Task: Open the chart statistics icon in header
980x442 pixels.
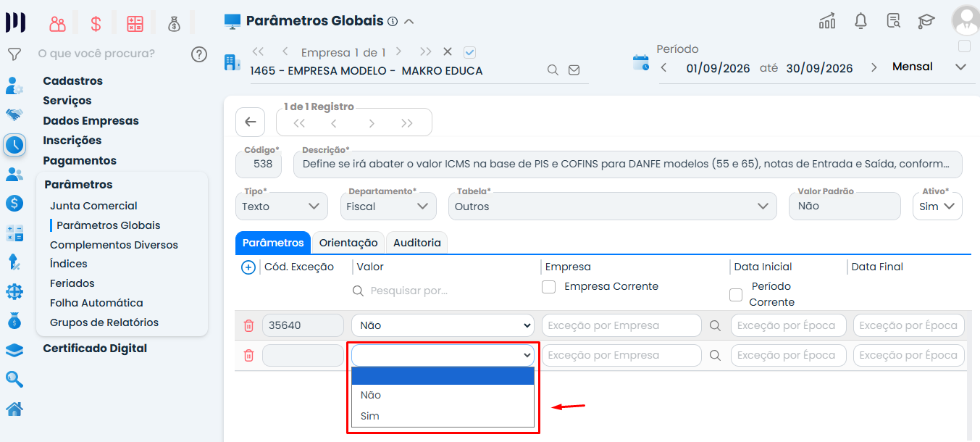Action: 827,21
